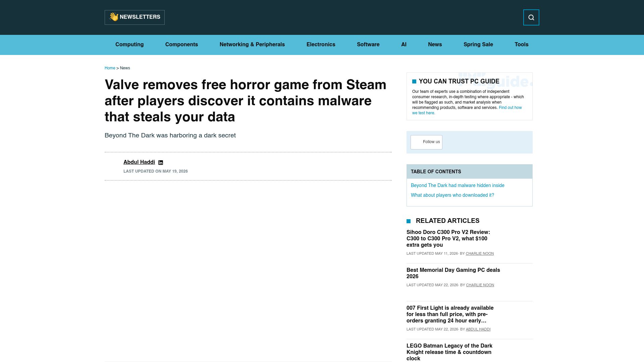The height and width of the screenshot is (362, 644).
Task: Open the Computing menu
Action: (x=129, y=45)
